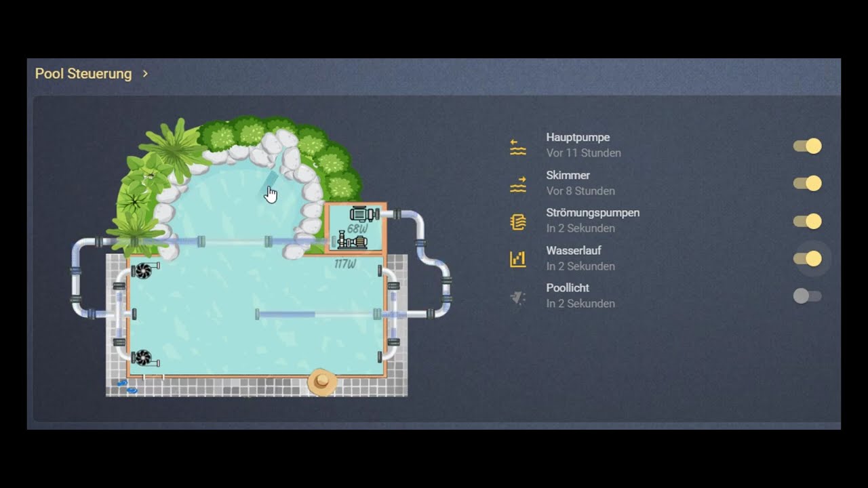Switch off the Strömungspumpen toggle
This screenshot has height=488, width=868.
[x=807, y=222]
